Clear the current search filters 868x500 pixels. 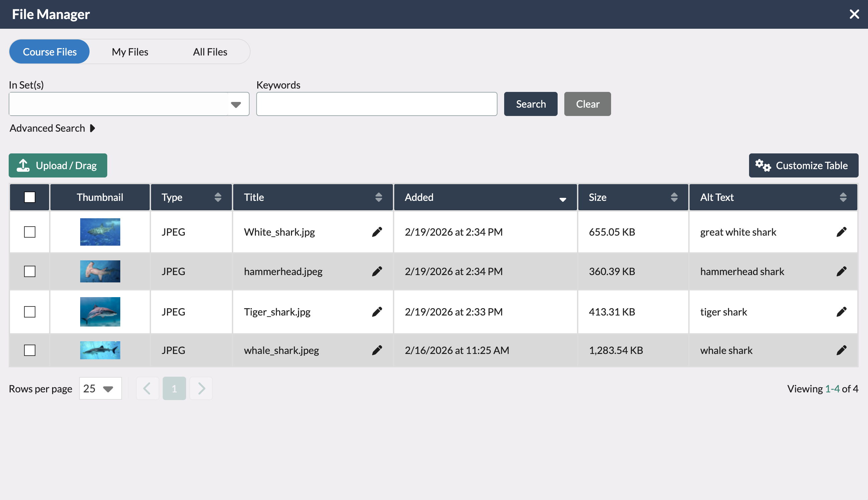tap(587, 104)
